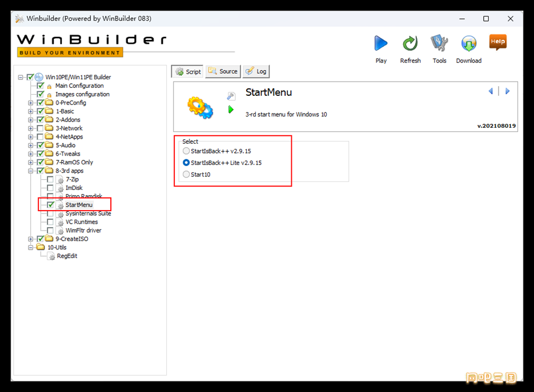Expand the 5-Audio tree node

[x=31, y=146]
